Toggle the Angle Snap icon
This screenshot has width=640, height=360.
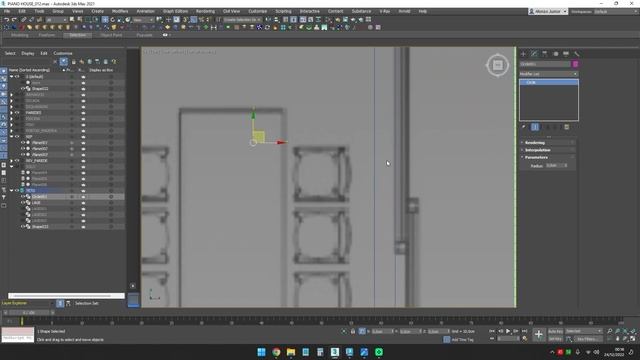pos(193,20)
